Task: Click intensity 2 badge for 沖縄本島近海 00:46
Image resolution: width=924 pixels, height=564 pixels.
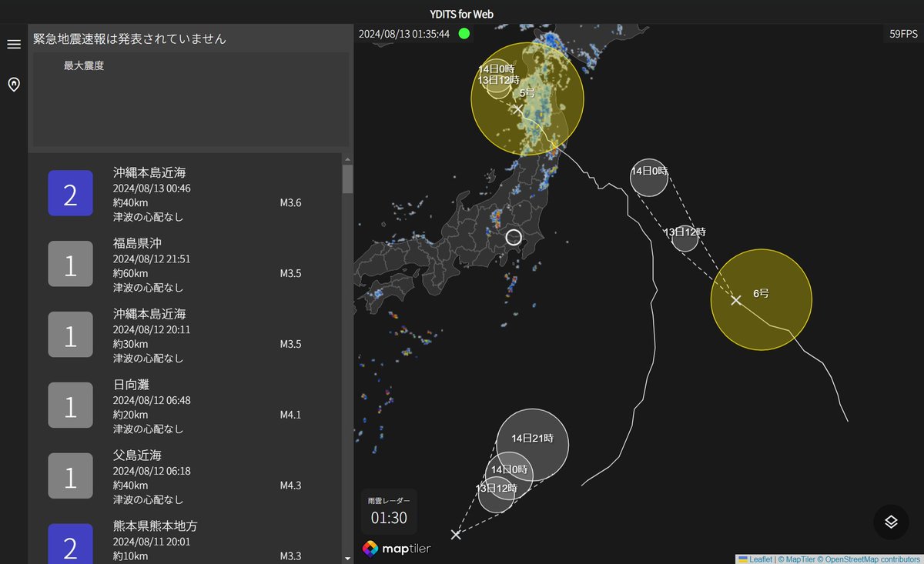Action: [x=70, y=193]
